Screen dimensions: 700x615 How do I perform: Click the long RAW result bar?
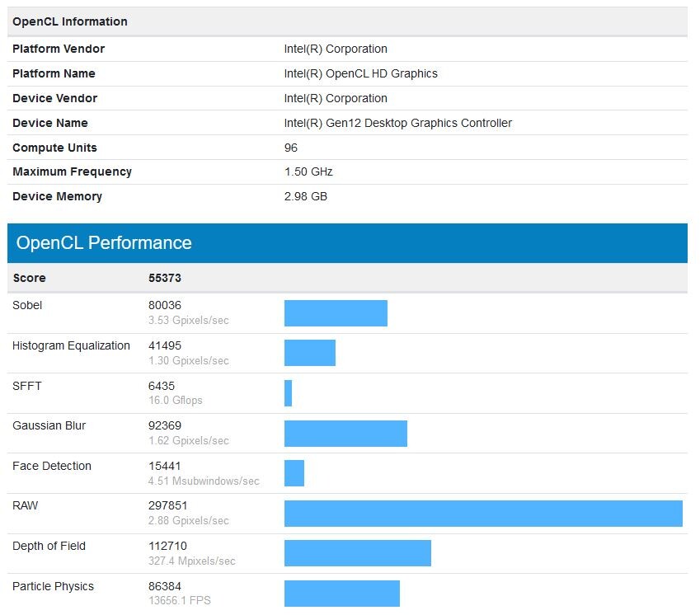click(483, 513)
